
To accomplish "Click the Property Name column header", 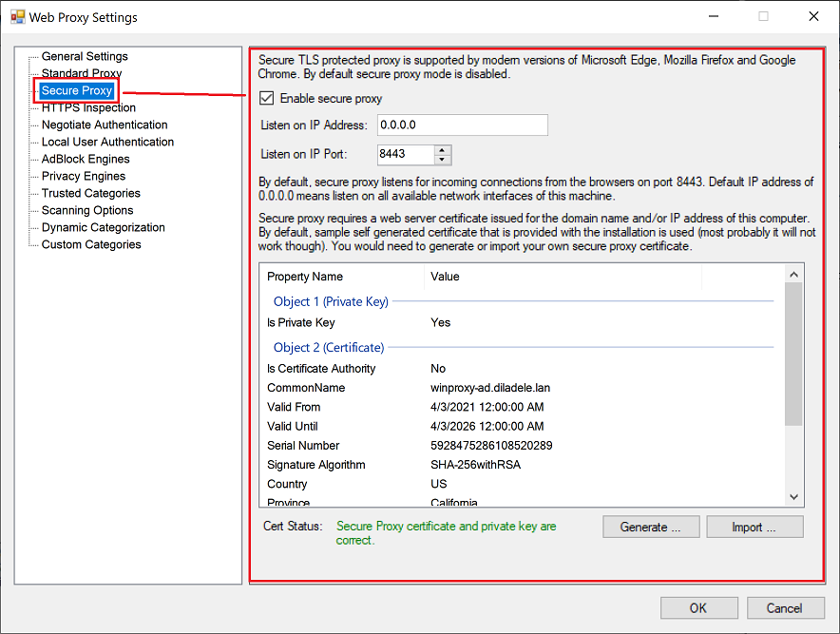I will [x=343, y=277].
